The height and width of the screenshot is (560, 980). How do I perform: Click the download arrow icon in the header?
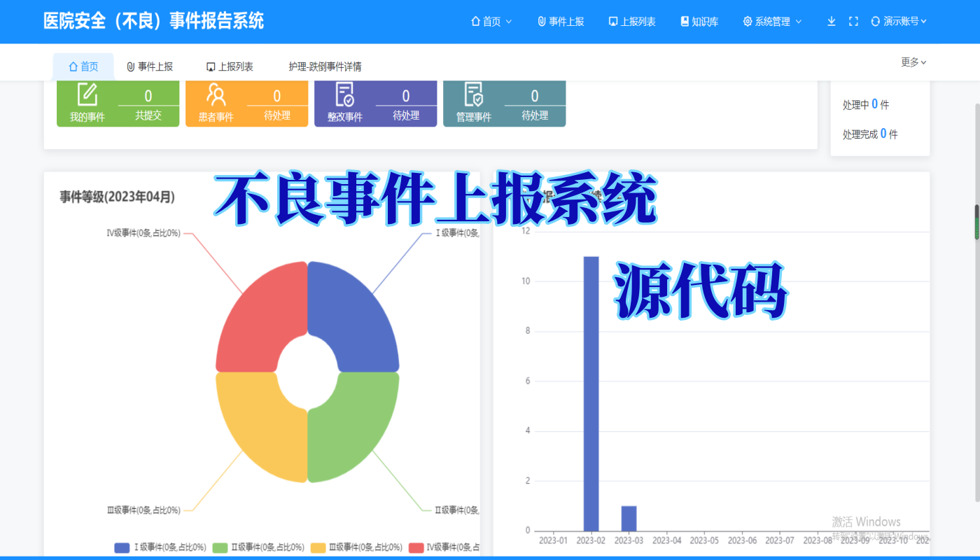click(x=832, y=21)
